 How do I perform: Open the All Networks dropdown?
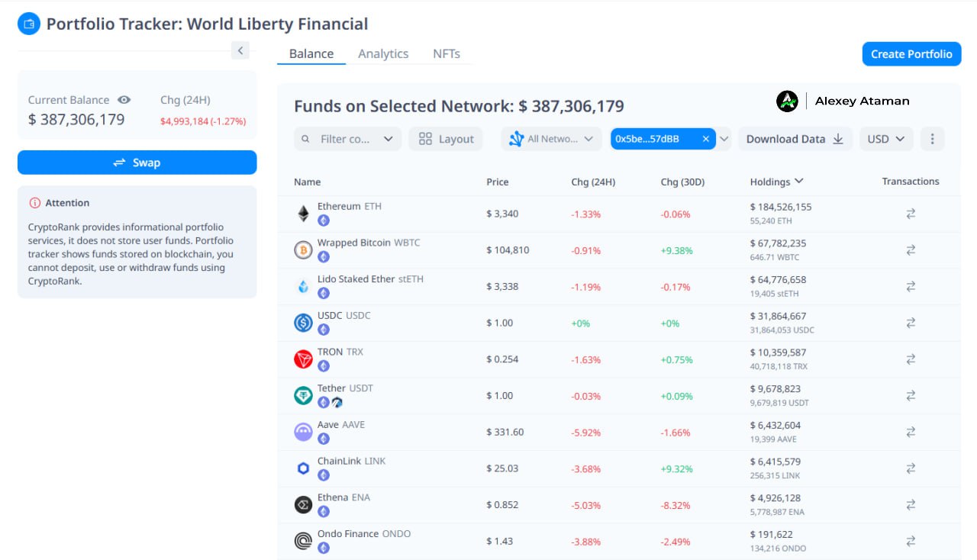coord(550,139)
